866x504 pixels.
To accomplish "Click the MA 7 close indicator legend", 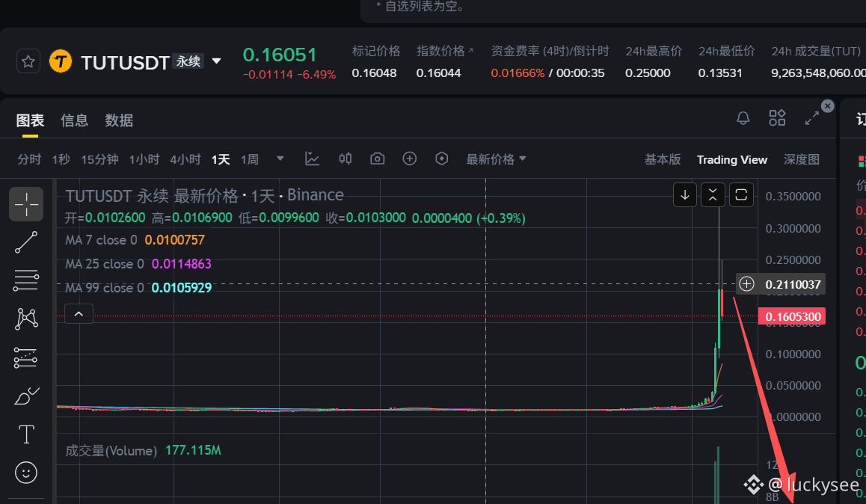I will 101,240.
